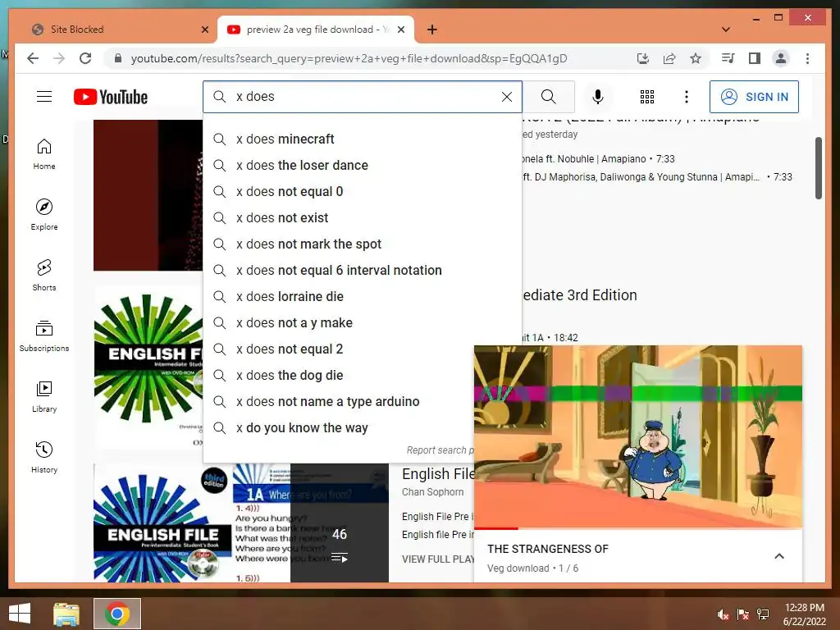Screen dimensions: 840x630
Task: Open the YouTube hamburger guide menu
Action: click(x=44, y=97)
